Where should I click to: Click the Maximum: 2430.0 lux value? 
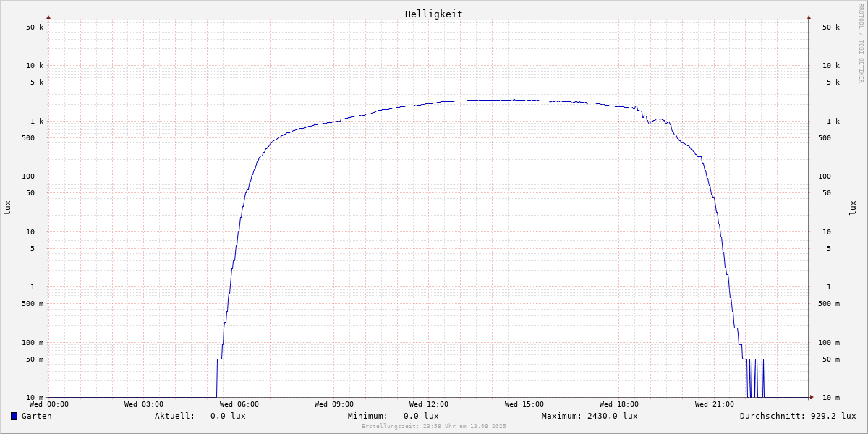point(590,416)
